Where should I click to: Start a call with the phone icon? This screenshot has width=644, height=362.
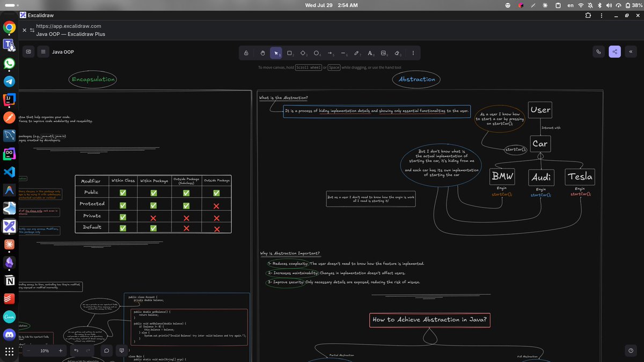599,52
